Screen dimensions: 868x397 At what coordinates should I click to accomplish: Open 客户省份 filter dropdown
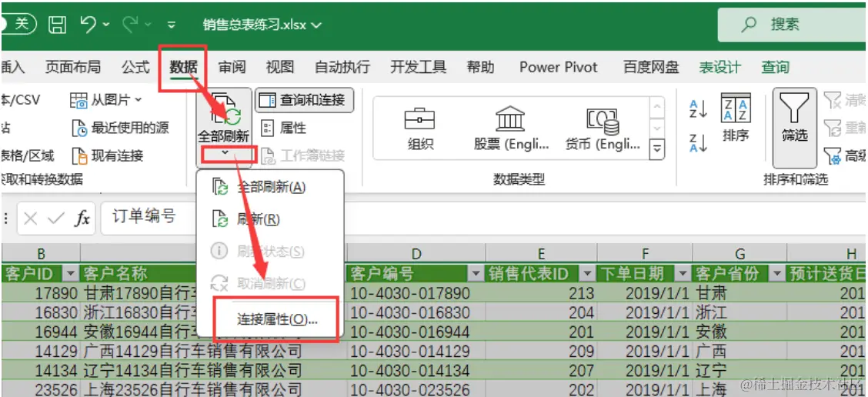click(x=777, y=274)
